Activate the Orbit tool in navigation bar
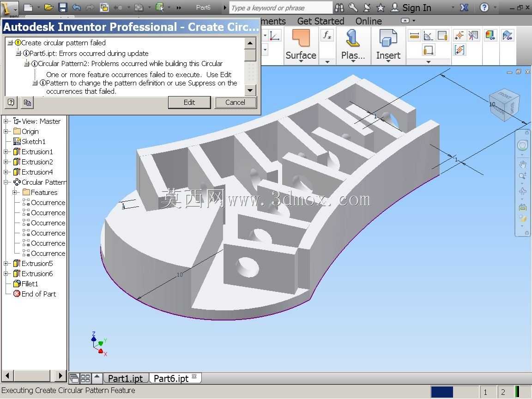 [522, 191]
